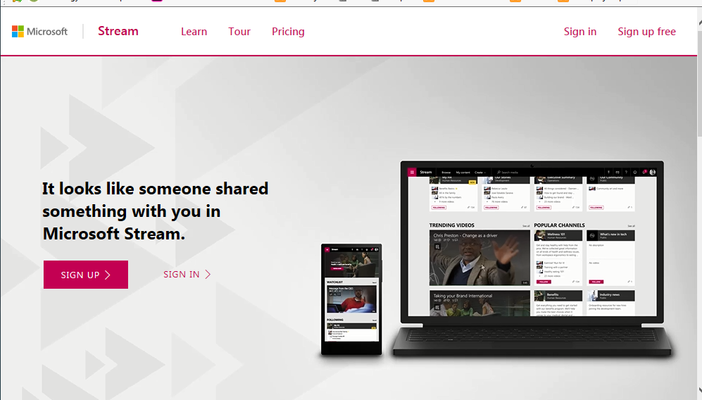The height and width of the screenshot is (400, 702).
Task: Click the phone mockup image
Action: point(351,299)
